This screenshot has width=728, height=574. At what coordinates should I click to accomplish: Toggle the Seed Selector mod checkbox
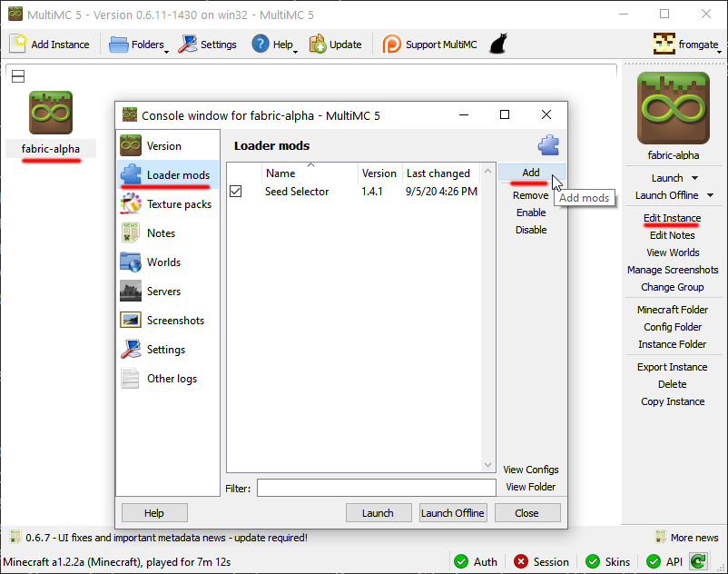click(x=236, y=192)
